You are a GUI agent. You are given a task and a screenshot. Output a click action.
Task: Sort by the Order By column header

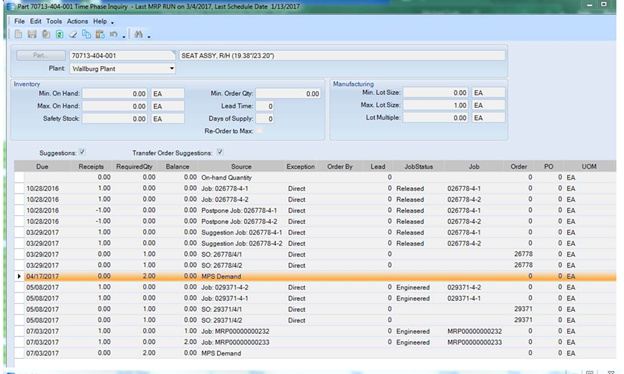[340, 166]
